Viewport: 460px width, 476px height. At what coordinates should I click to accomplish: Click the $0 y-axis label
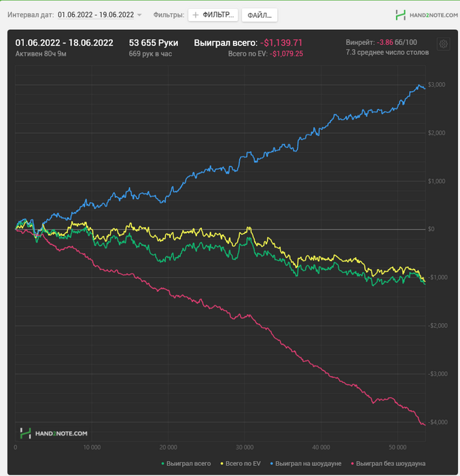click(431, 229)
